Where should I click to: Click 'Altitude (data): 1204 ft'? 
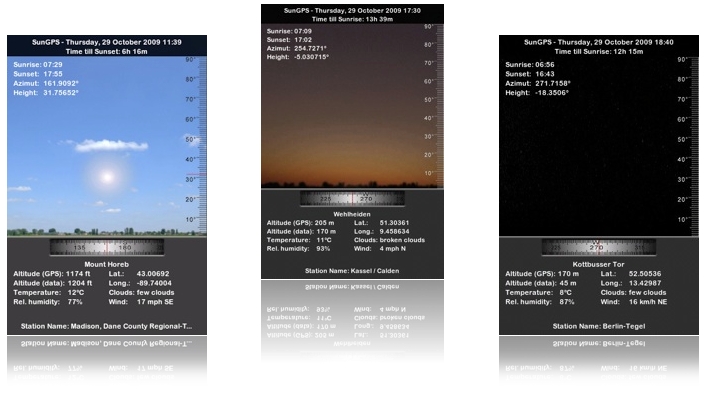point(53,283)
